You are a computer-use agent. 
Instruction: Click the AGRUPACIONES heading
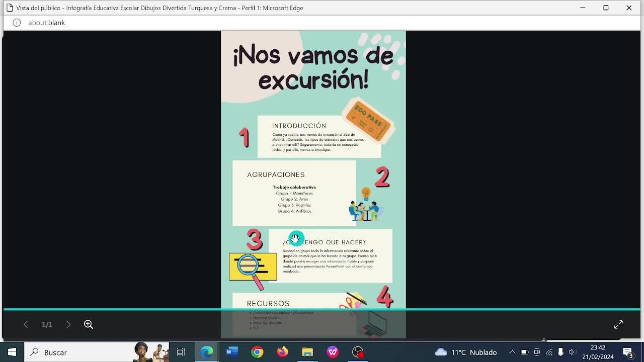point(276,174)
